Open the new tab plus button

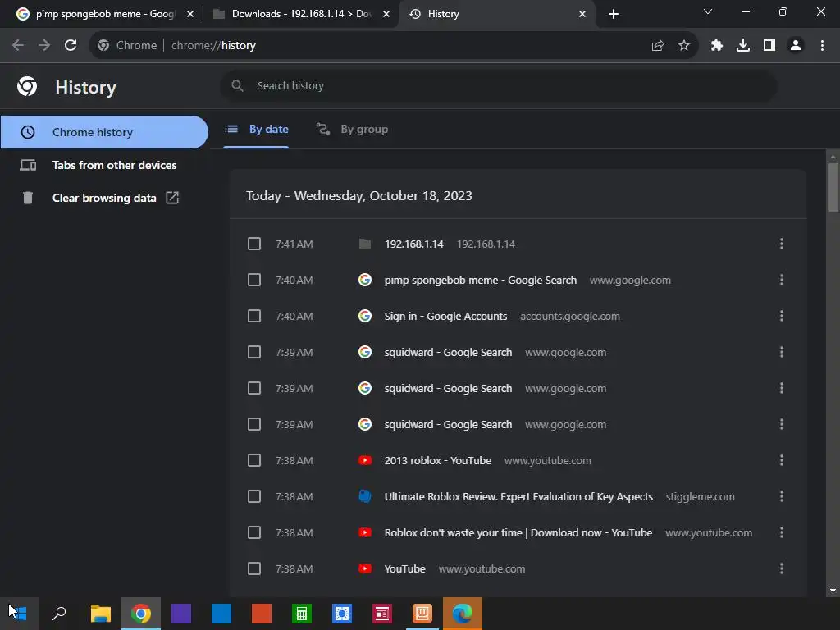pyautogui.click(x=614, y=14)
